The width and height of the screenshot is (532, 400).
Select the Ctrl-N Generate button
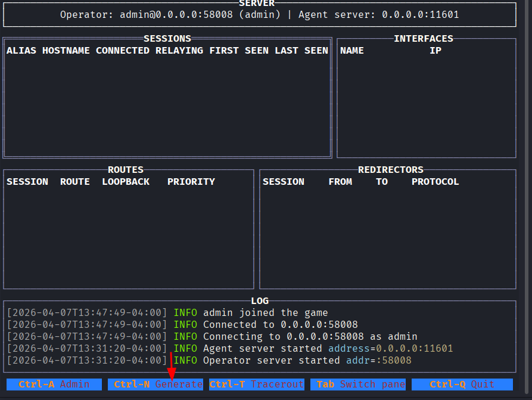pos(155,385)
